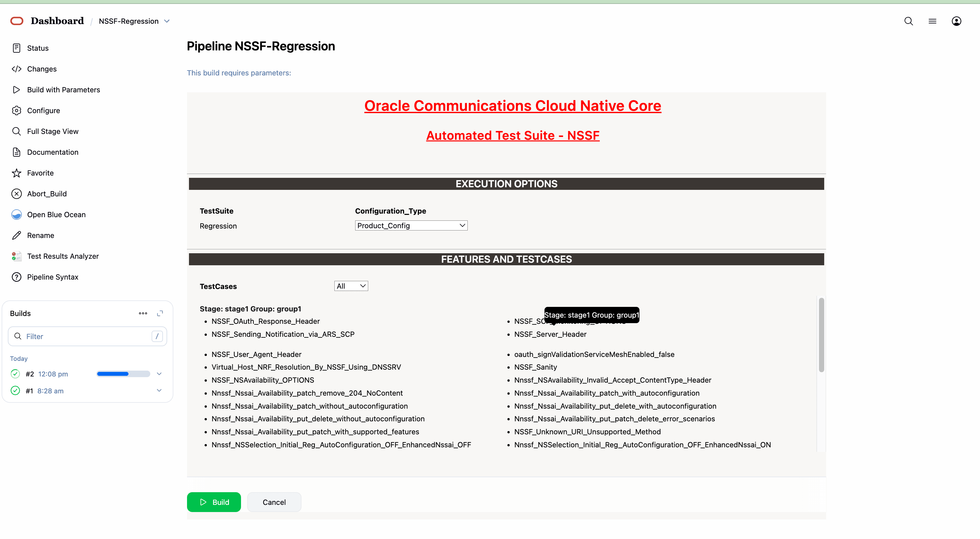Open Full Stage View from sidebar

click(x=52, y=132)
